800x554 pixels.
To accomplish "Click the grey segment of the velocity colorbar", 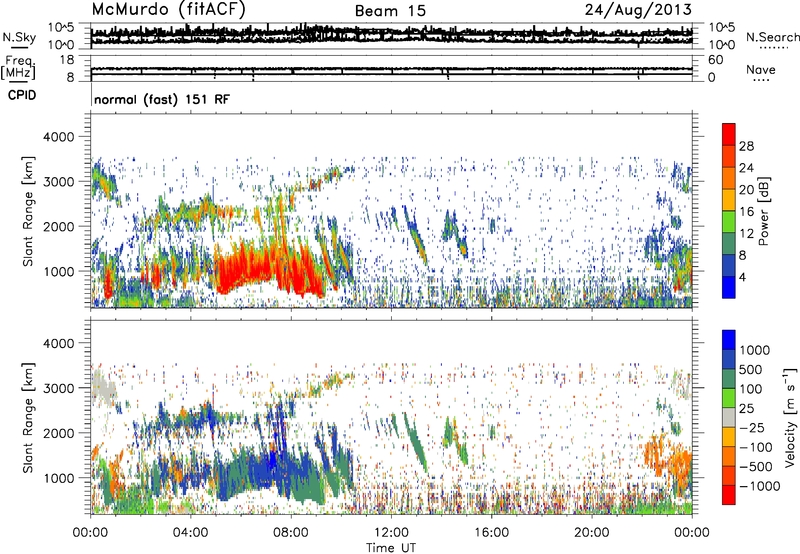I will click(729, 417).
